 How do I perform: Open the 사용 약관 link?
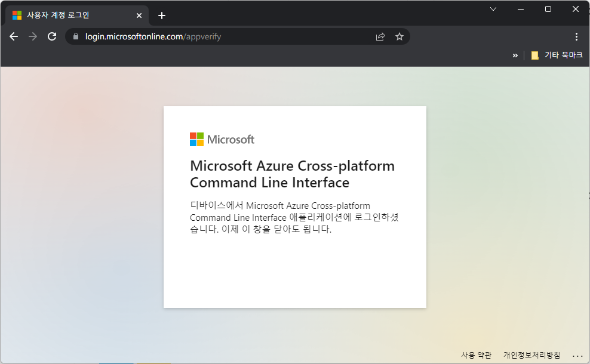477,355
